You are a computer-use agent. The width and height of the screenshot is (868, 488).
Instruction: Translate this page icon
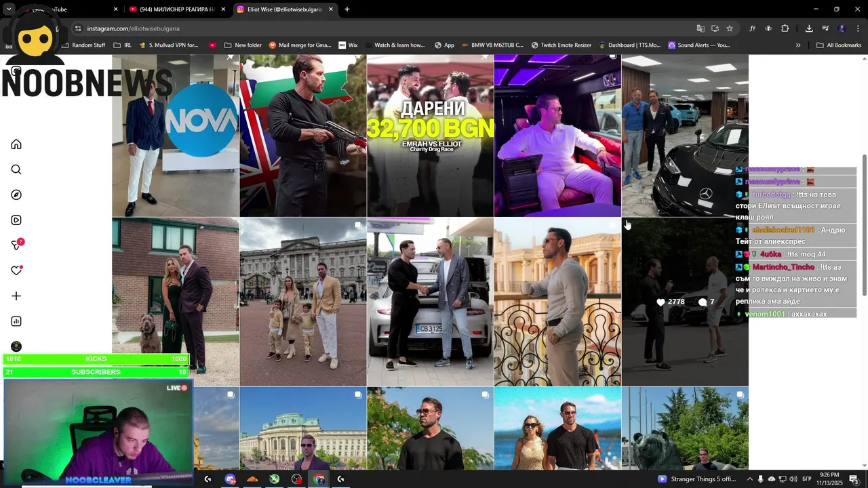tap(701, 28)
